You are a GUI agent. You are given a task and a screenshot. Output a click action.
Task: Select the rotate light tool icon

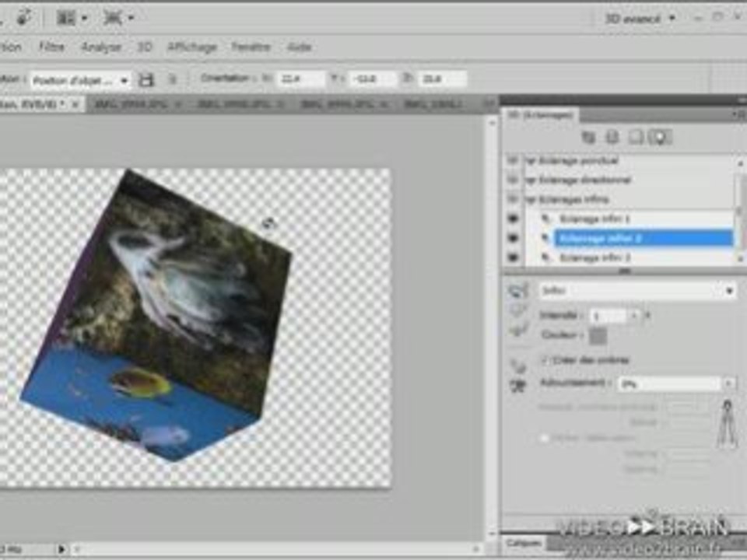pyautogui.click(x=518, y=290)
